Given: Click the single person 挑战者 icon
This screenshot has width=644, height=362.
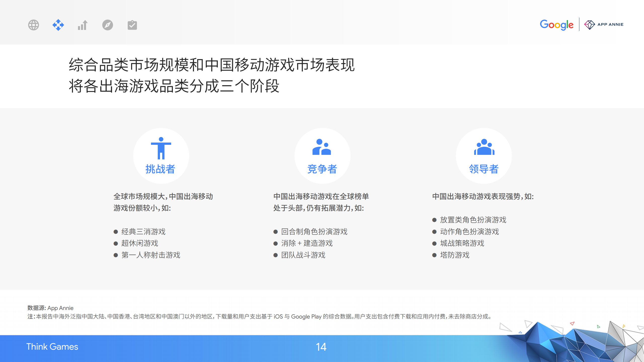Looking at the screenshot, I should click(x=161, y=148).
